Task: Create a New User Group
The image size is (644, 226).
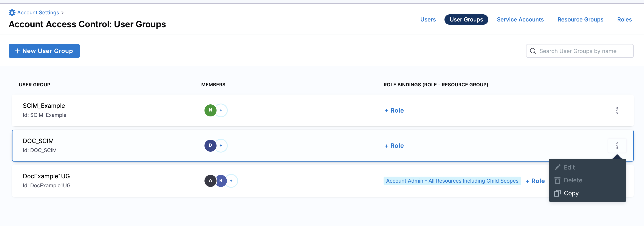Action: pyautogui.click(x=44, y=51)
